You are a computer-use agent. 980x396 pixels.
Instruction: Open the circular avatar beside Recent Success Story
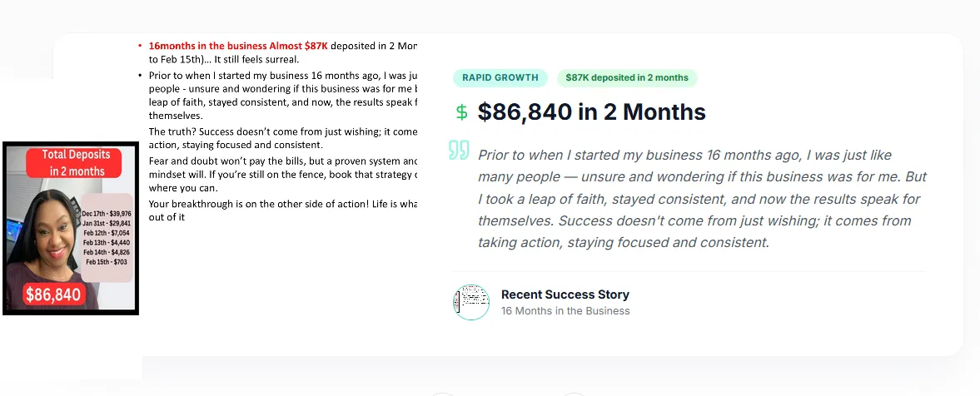point(471,302)
